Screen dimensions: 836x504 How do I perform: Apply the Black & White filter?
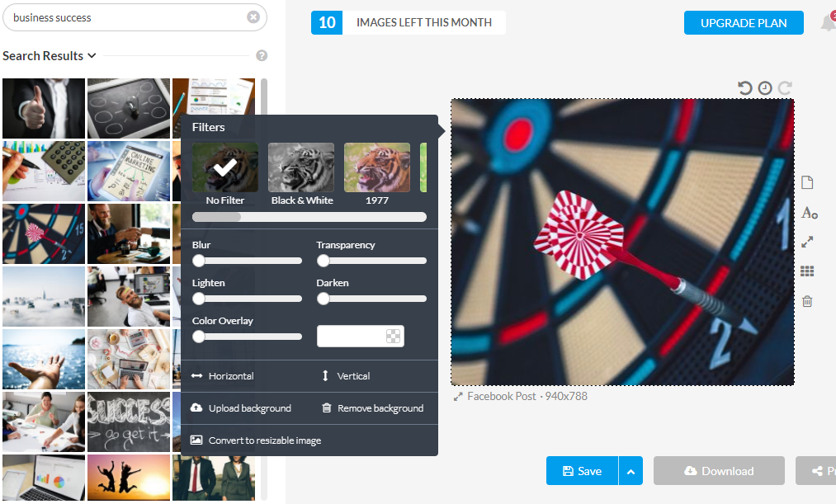tap(301, 174)
